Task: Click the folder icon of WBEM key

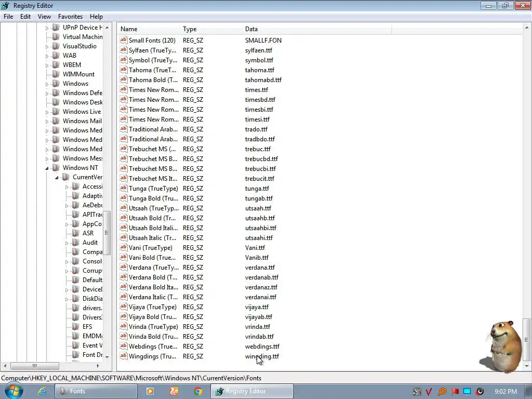Action: pyautogui.click(x=56, y=65)
